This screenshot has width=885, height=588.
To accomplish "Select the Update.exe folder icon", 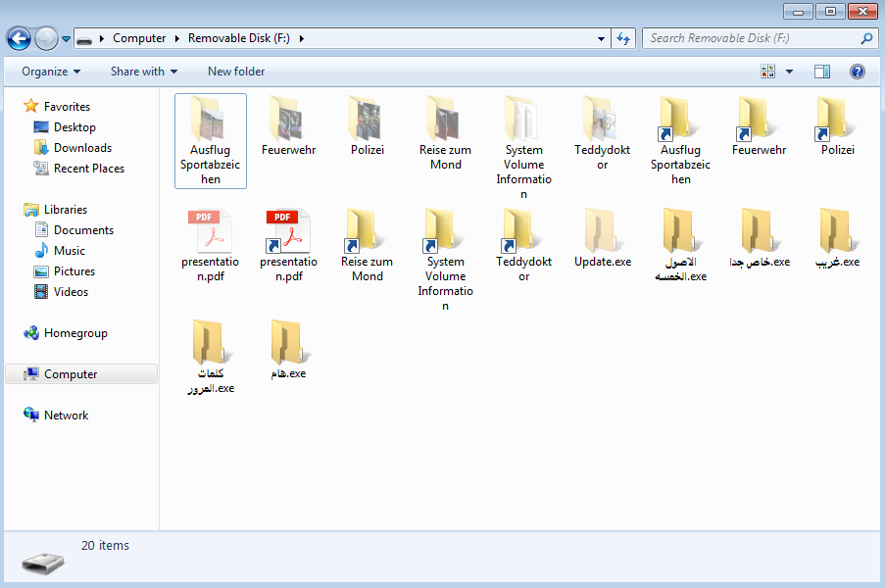I will point(602,232).
